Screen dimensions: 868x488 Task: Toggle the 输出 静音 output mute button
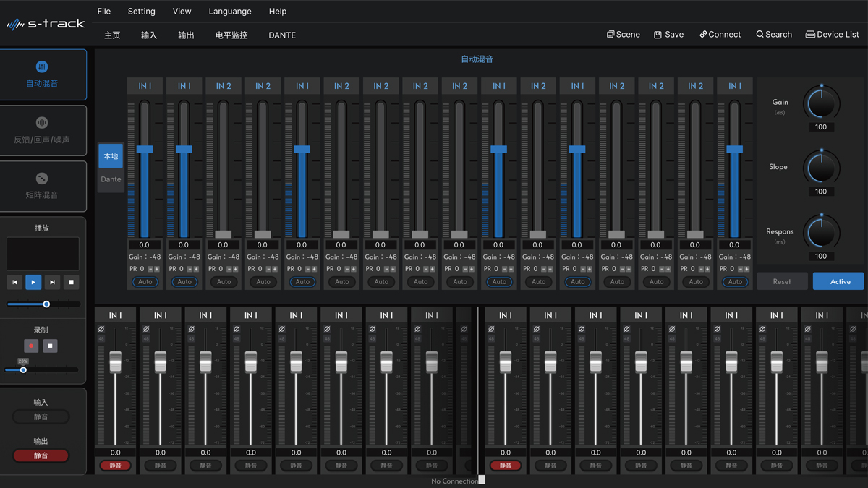(x=41, y=455)
